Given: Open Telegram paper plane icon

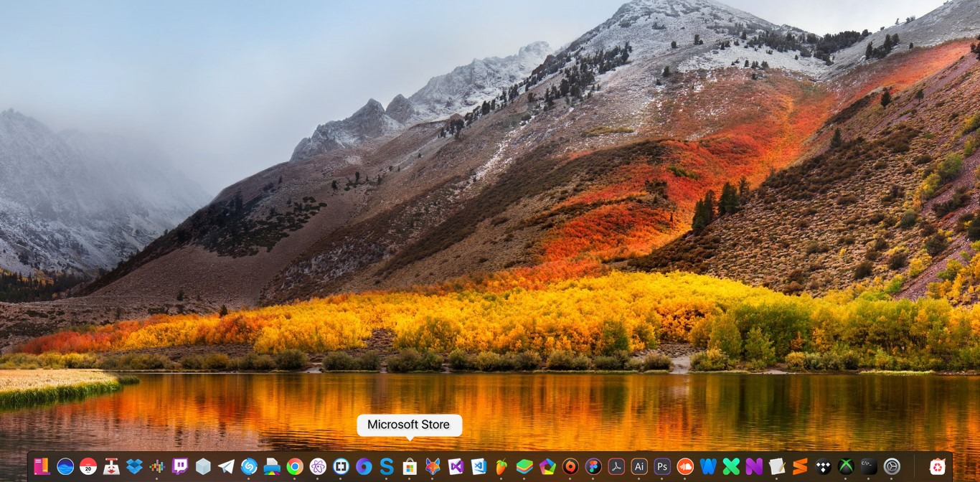Looking at the screenshot, I should (x=226, y=466).
